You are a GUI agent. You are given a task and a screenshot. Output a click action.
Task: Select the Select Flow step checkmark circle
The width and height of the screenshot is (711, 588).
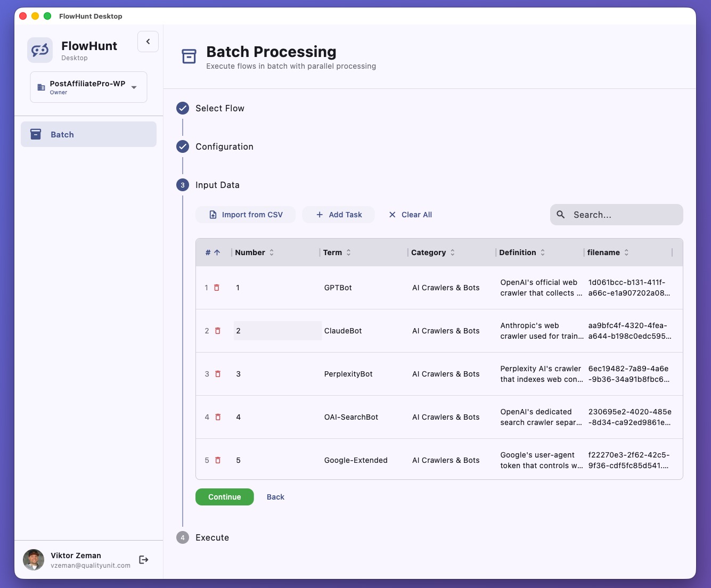click(182, 108)
